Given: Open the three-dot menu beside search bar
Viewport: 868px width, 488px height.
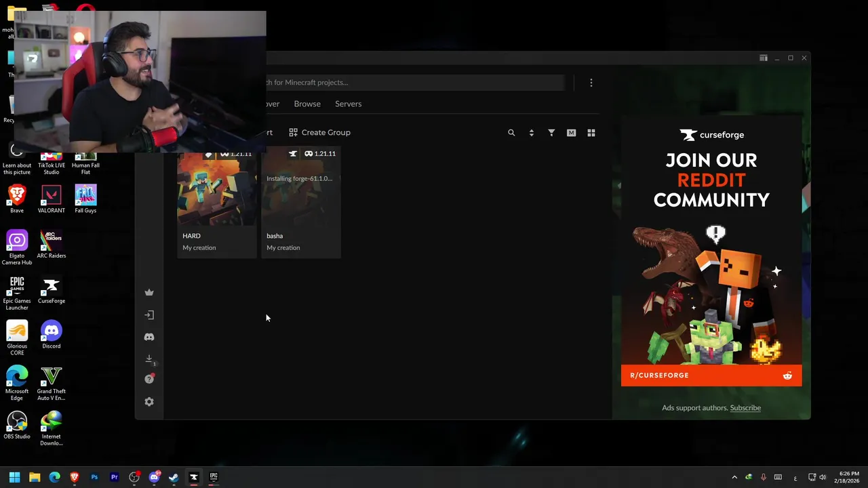Looking at the screenshot, I should pyautogui.click(x=591, y=83).
